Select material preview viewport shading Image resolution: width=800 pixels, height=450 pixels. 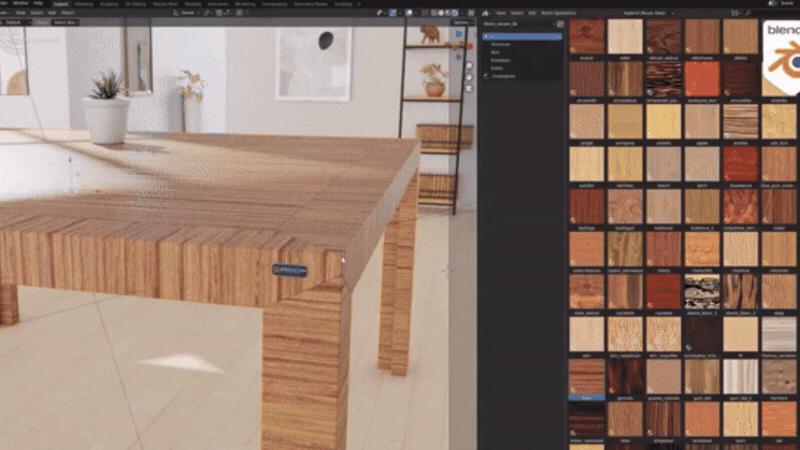(447, 13)
